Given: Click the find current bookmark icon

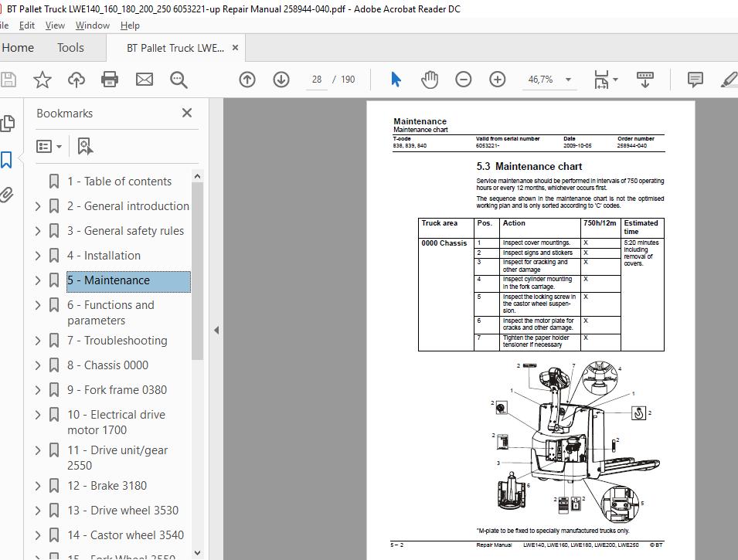Looking at the screenshot, I should [85, 146].
